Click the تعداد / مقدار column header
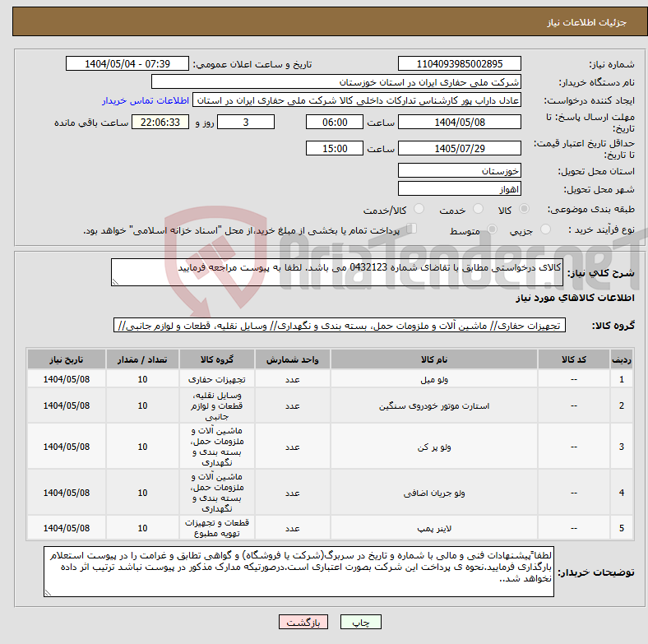The image size is (648, 644). tap(142, 359)
